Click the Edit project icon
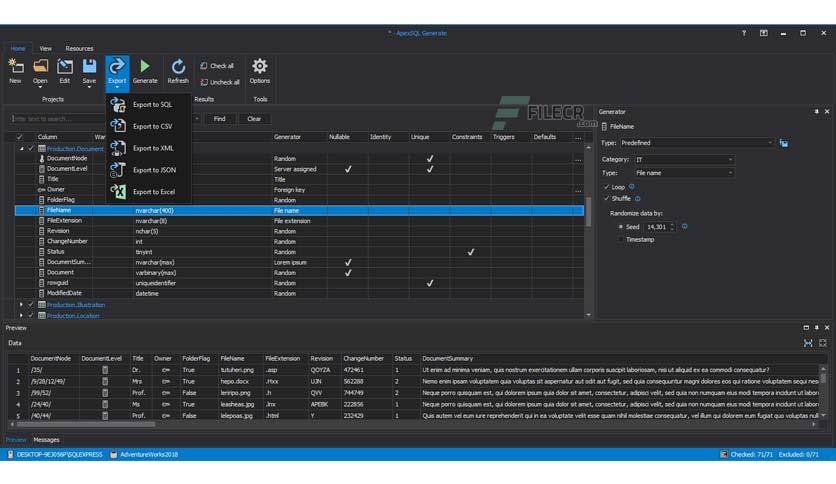The height and width of the screenshot is (484, 836). click(x=65, y=66)
